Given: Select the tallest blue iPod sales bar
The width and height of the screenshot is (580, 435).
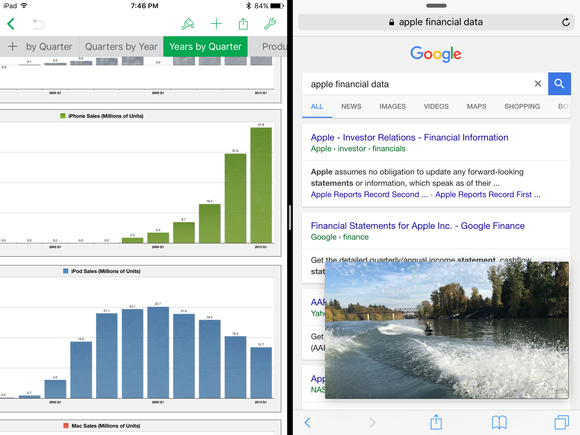Looking at the screenshot, I should tap(158, 353).
